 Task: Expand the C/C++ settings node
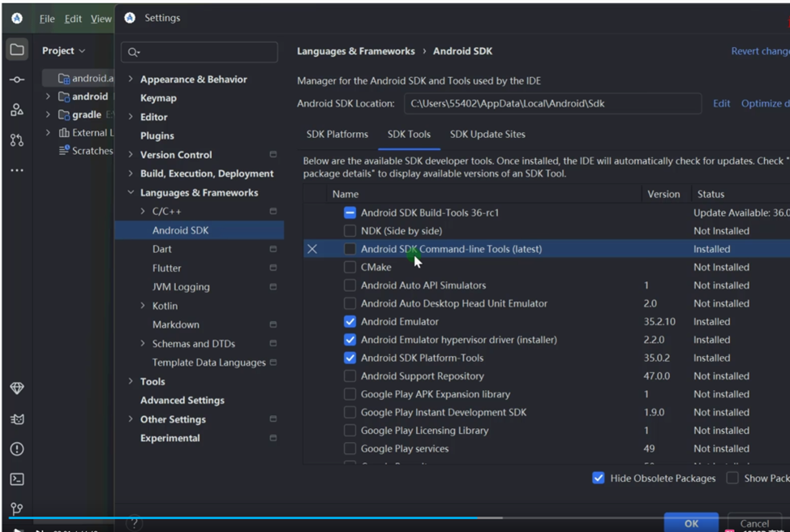point(143,211)
